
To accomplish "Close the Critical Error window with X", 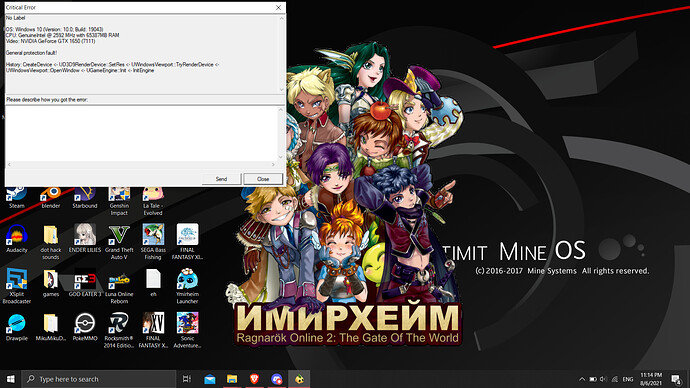I will 278,7.
